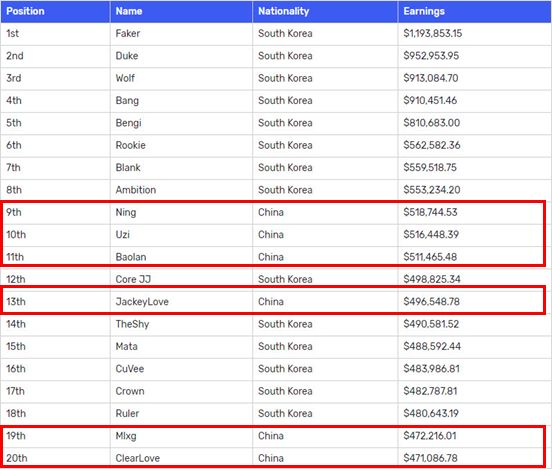This screenshot has width=552, height=469.
Task: Click the Rookie name cell
Action: pyautogui.click(x=131, y=145)
